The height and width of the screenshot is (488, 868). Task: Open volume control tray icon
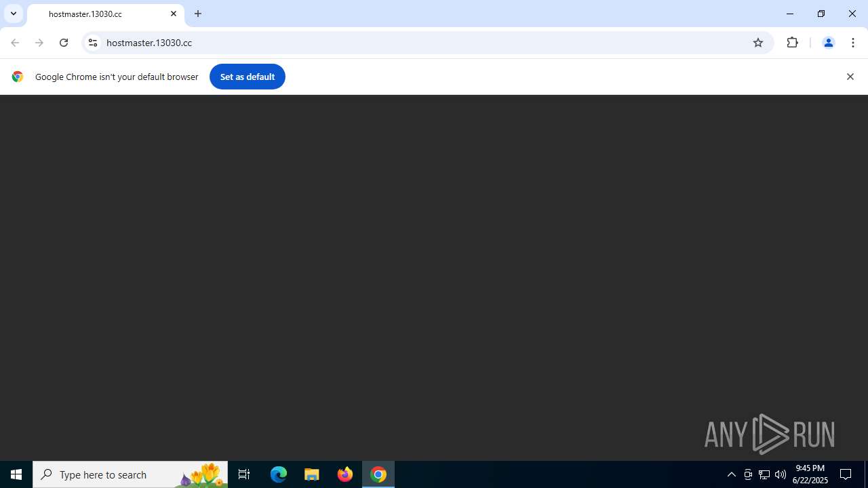click(781, 474)
